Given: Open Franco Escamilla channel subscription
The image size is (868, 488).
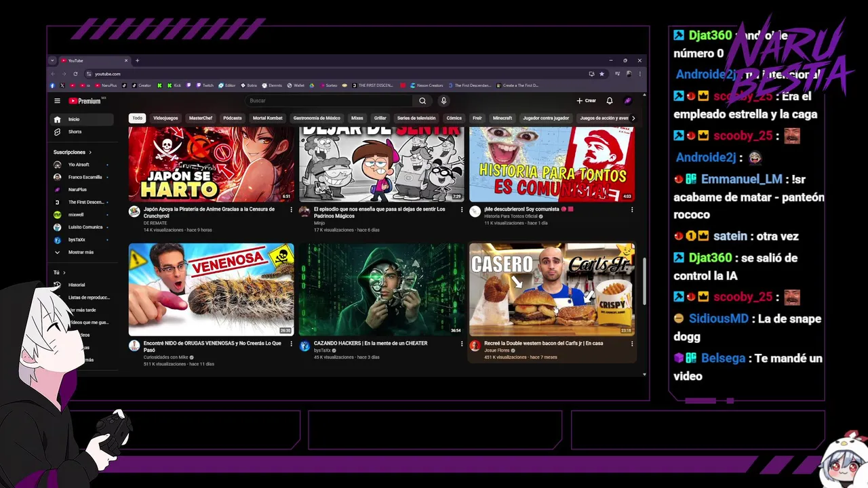Looking at the screenshot, I should point(83,177).
